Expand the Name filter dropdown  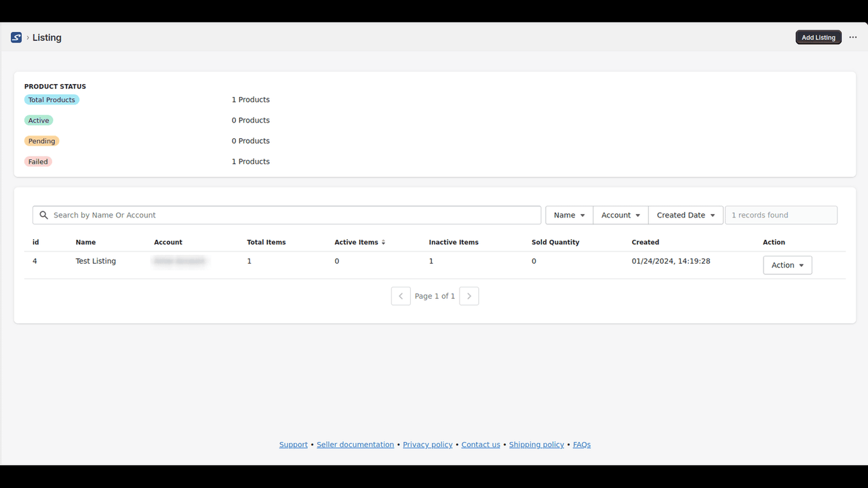click(569, 215)
